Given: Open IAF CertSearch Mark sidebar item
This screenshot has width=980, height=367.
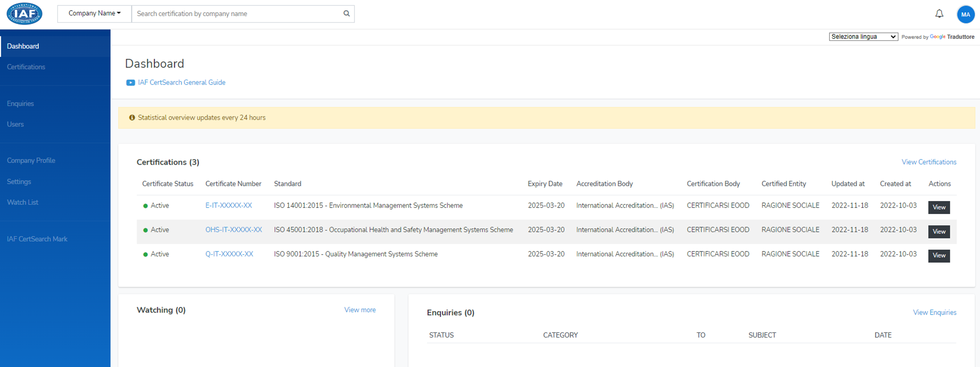Looking at the screenshot, I should (37, 239).
